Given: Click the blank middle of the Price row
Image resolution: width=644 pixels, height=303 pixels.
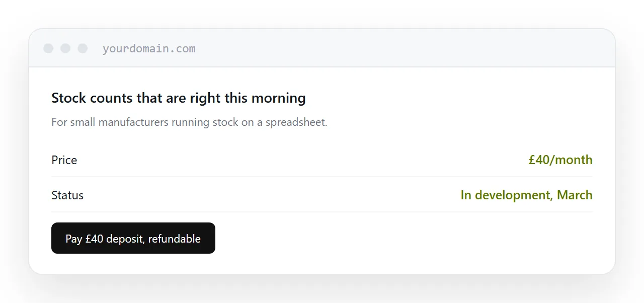Looking at the screenshot, I should (302, 160).
